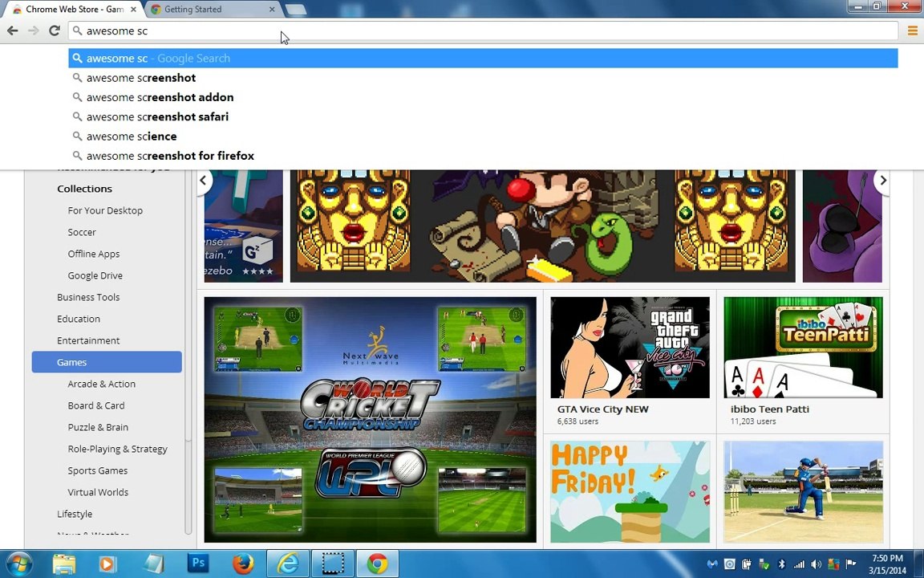Open the Education category

(79, 319)
